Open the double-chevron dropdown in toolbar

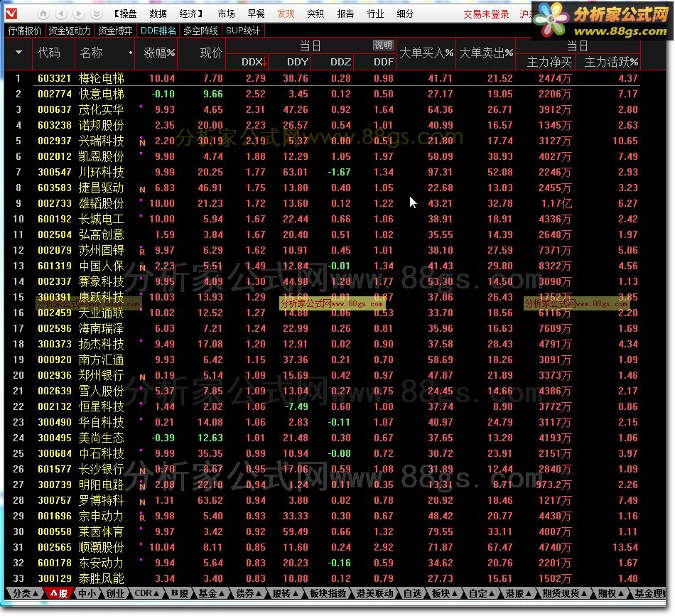click(97, 13)
